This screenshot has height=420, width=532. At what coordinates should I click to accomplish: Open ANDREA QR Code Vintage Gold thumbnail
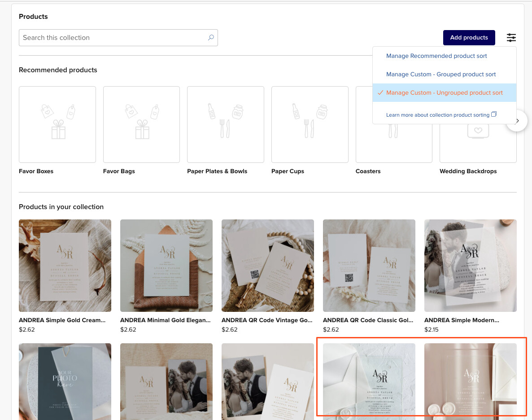268,266
